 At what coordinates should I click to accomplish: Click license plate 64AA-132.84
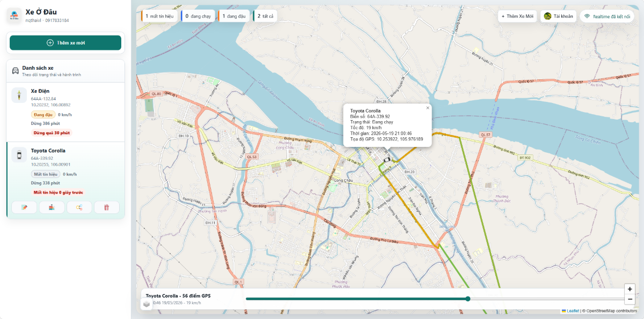(43, 99)
